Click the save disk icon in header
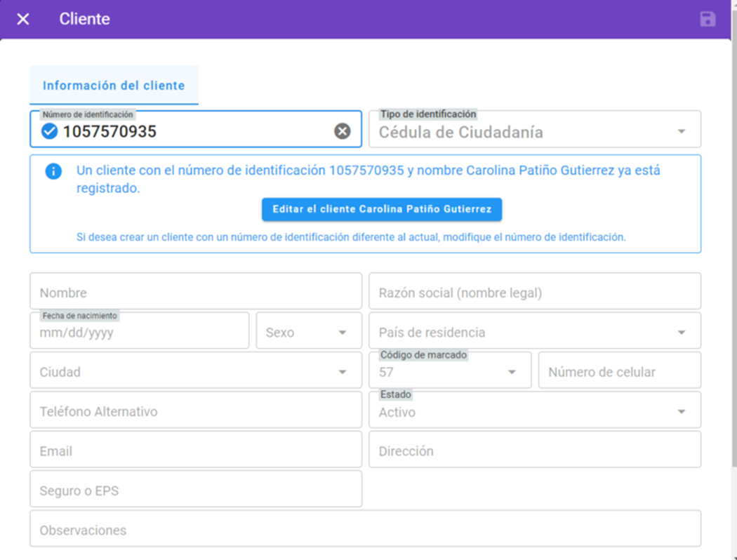Screen dimensions: 737x560 tap(708, 19)
